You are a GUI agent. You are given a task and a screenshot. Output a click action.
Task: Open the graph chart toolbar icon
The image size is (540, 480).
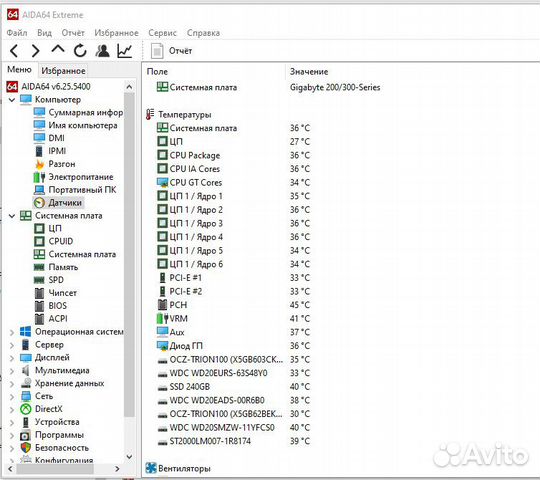(125, 51)
